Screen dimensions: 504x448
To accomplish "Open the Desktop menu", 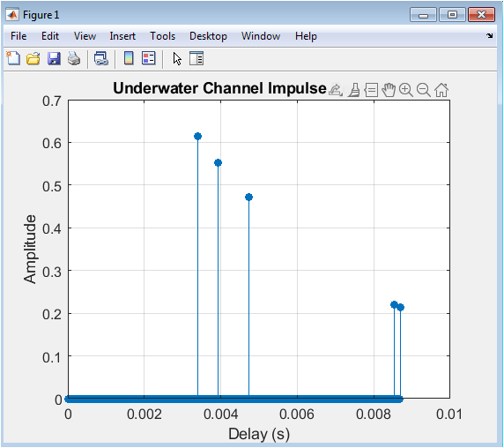I will tap(208, 36).
